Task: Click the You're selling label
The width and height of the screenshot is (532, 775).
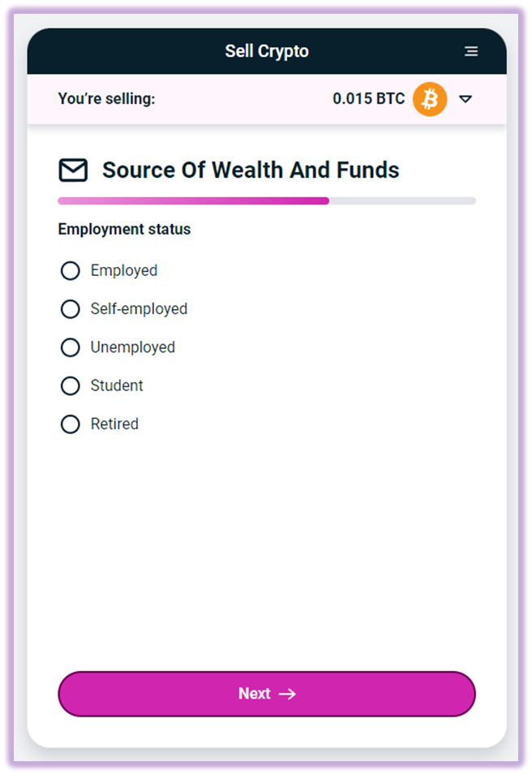Action: coord(107,99)
